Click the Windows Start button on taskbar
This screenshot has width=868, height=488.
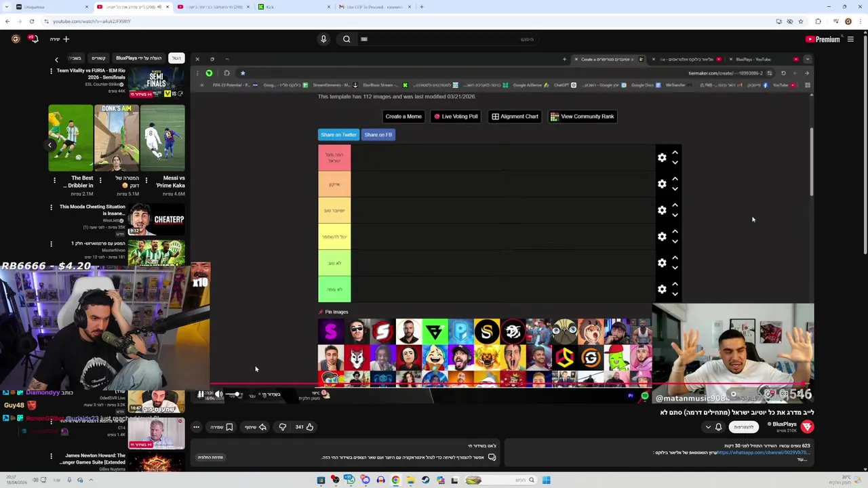546,481
